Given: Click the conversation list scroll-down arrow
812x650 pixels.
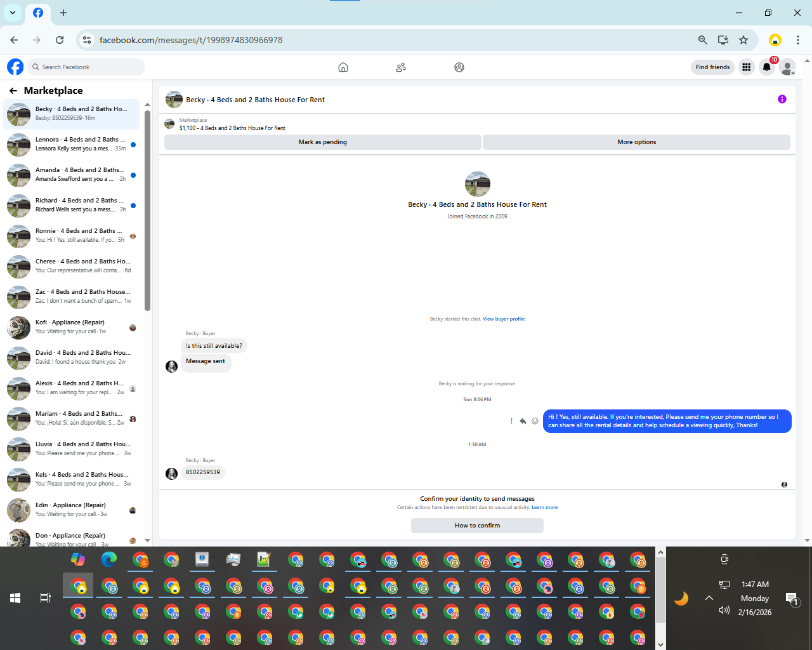Looking at the screenshot, I should coord(148,540).
